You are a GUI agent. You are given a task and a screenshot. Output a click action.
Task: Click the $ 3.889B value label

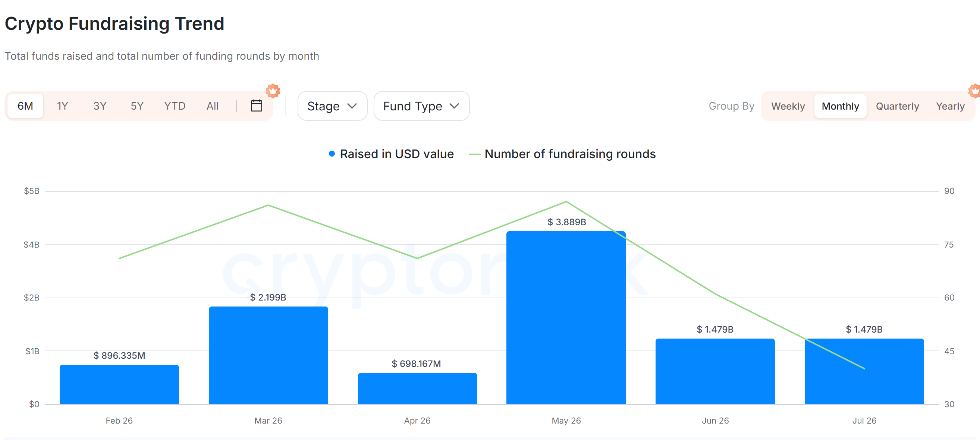tap(566, 222)
